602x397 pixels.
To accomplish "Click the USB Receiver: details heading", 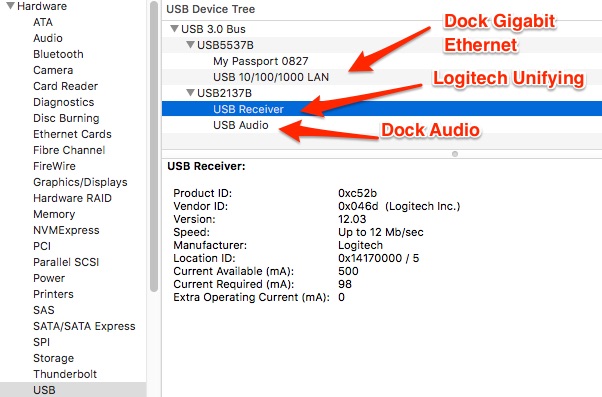I will click(206, 166).
